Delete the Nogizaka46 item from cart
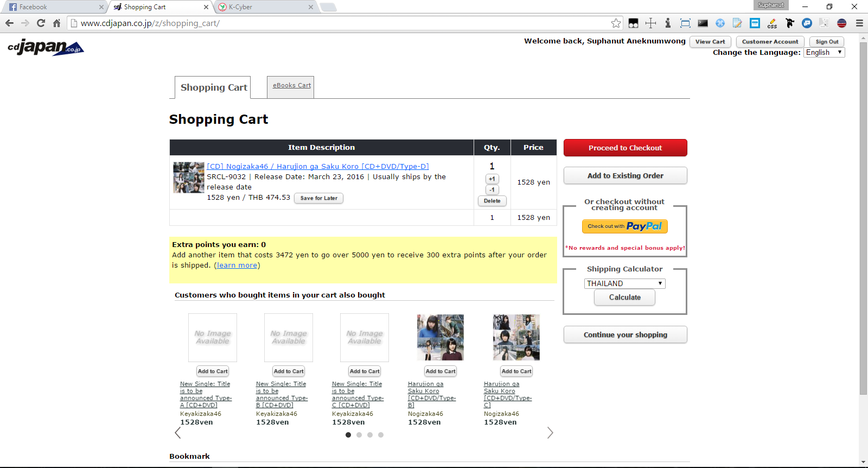The height and width of the screenshot is (468, 868). (492, 201)
